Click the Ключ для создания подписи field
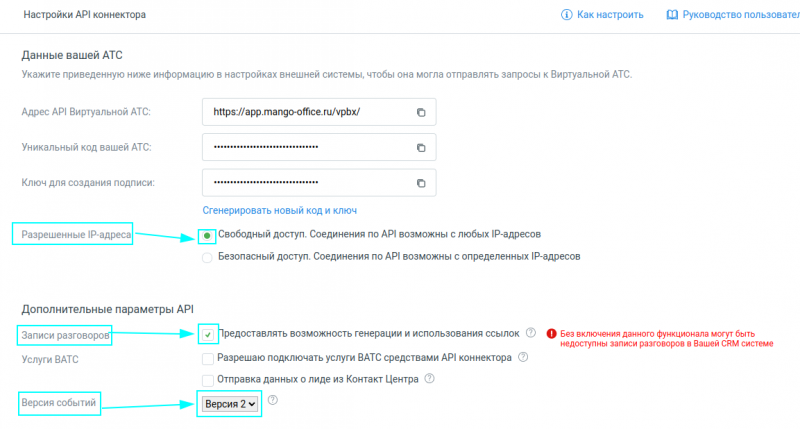The height and width of the screenshot is (429, 800). (x=305, y=183)
